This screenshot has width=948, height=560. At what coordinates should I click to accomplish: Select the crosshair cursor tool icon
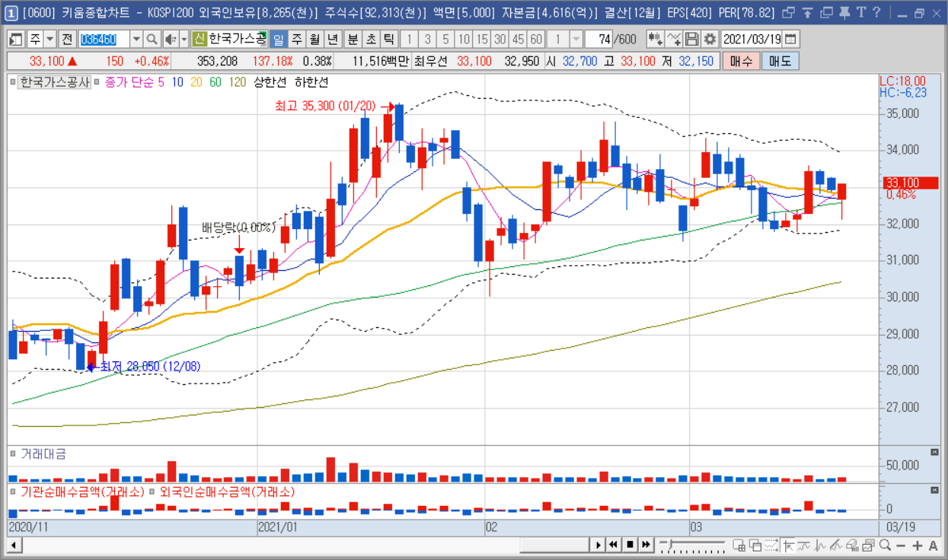pyautogui.click(x=787, y=545)
